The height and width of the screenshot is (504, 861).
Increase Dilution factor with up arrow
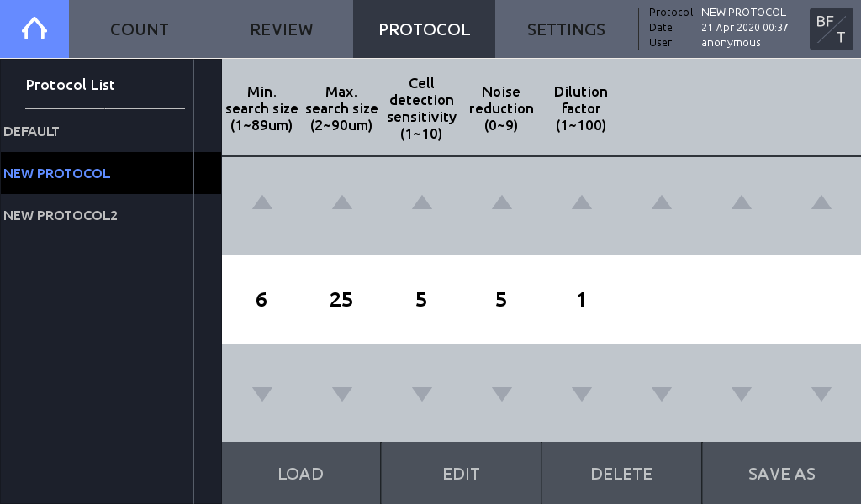[x=582, y=202]
